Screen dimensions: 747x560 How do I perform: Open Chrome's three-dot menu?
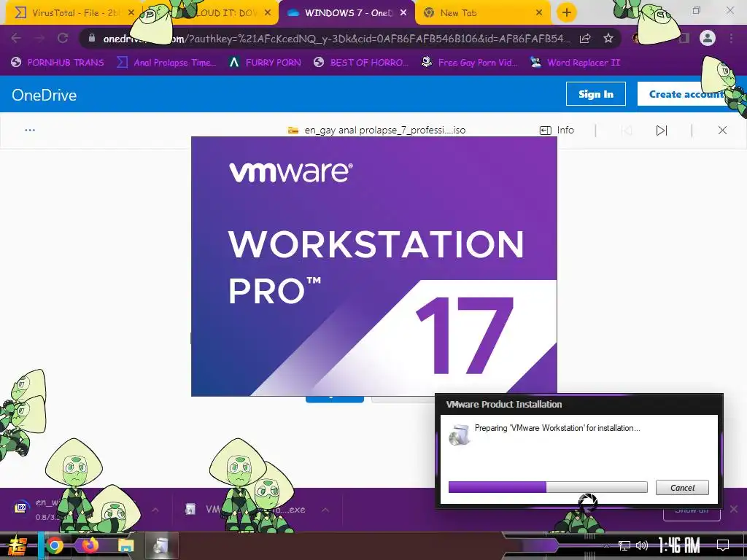[731, 38]
